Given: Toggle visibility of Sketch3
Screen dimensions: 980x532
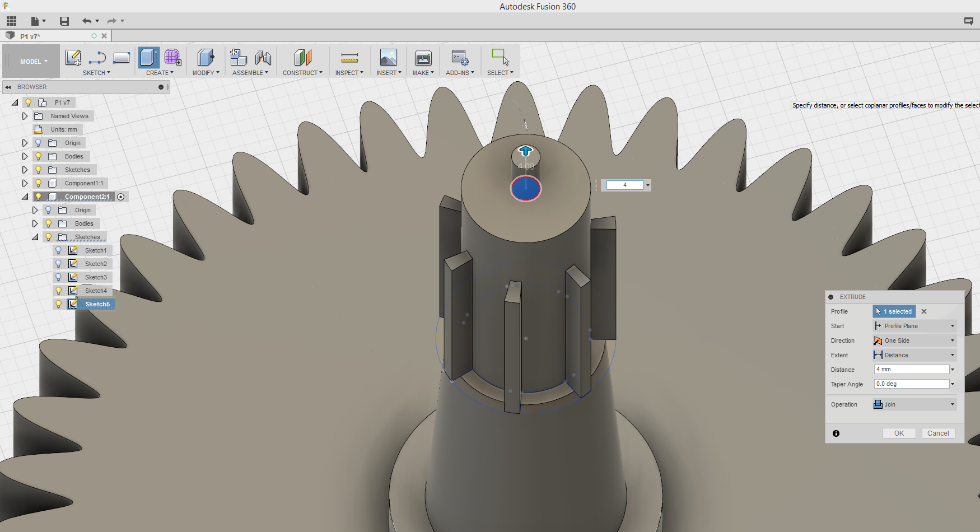Looking at the screenshot, I should (x=58, y=277).
